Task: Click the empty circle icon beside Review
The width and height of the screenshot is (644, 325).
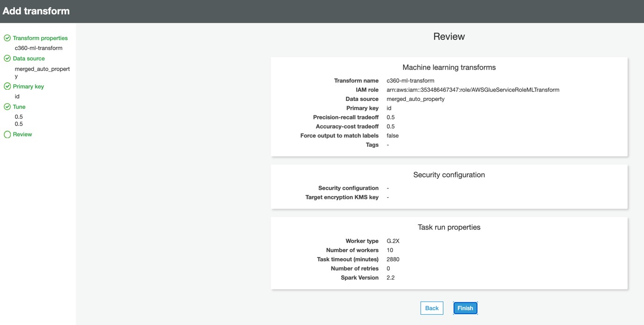Action: point(7,135)
